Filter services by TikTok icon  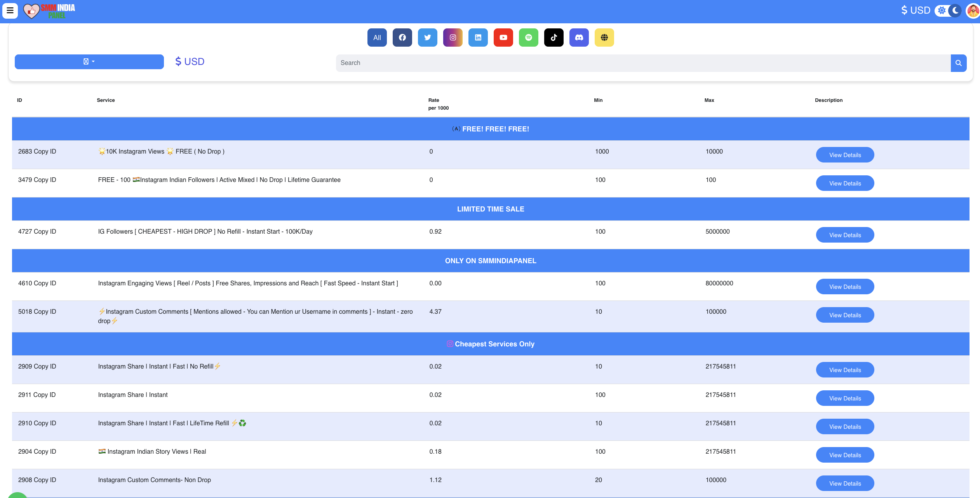pos(554,38)
